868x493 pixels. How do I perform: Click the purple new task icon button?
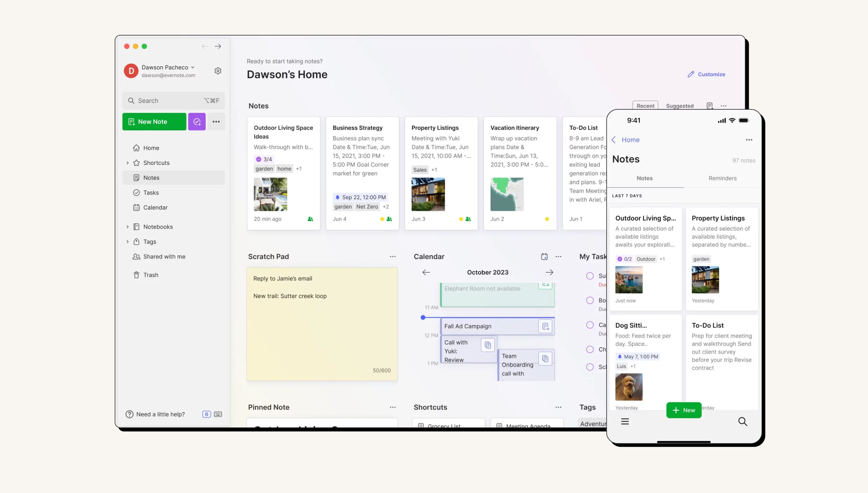pos(197,121)
